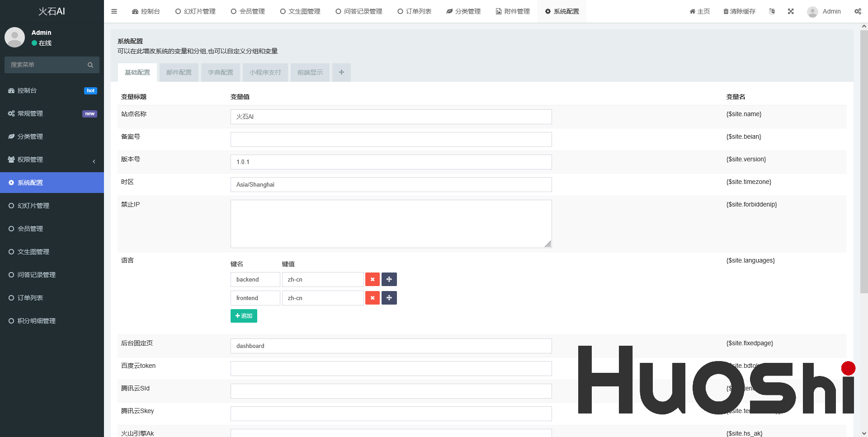Switch to the 邮件配置 tab
This screenshot has width=868, height=437.
coord(179,72)
